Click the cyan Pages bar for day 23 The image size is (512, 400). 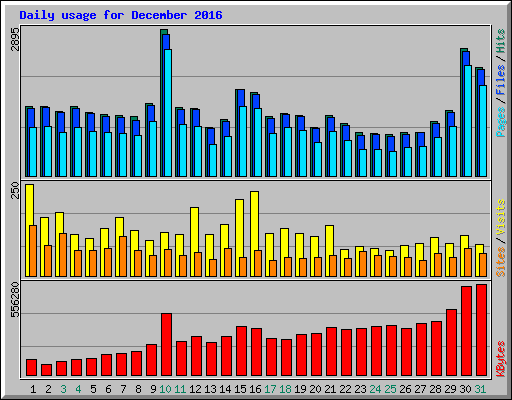(363, 163)
